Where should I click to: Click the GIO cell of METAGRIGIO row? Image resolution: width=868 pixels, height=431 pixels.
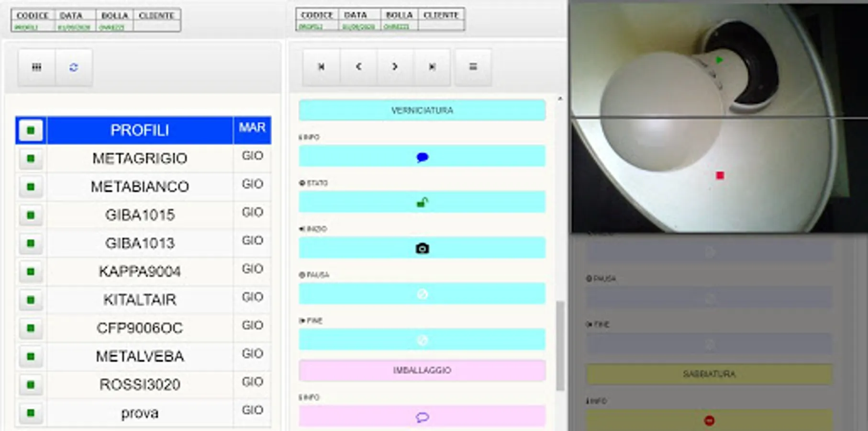(252, 159)
